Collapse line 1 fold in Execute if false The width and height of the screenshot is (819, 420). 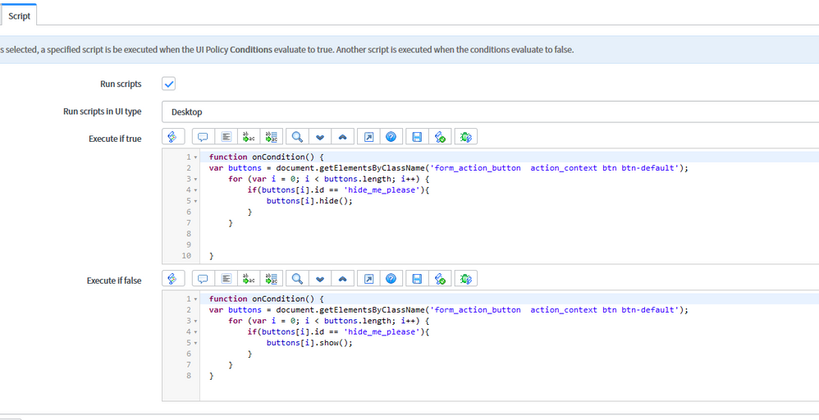pyautogui.click(x=196, y=299)
